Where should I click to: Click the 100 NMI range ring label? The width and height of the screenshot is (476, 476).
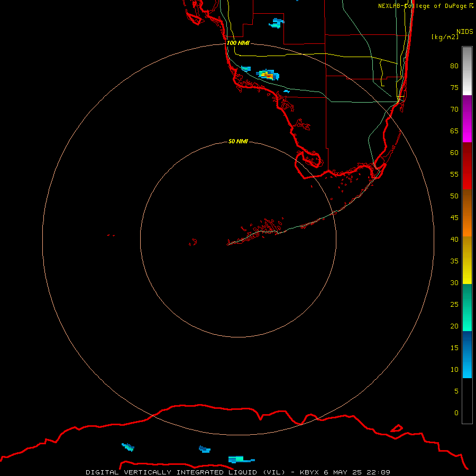pos(238,43)
